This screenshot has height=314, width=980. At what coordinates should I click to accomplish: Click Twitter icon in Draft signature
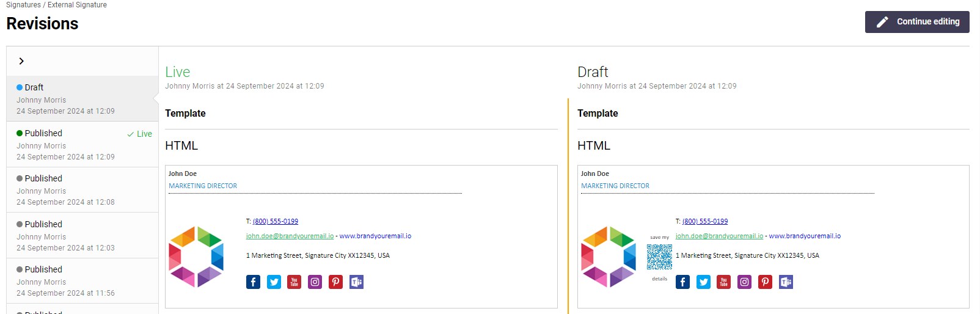point(703,282)
